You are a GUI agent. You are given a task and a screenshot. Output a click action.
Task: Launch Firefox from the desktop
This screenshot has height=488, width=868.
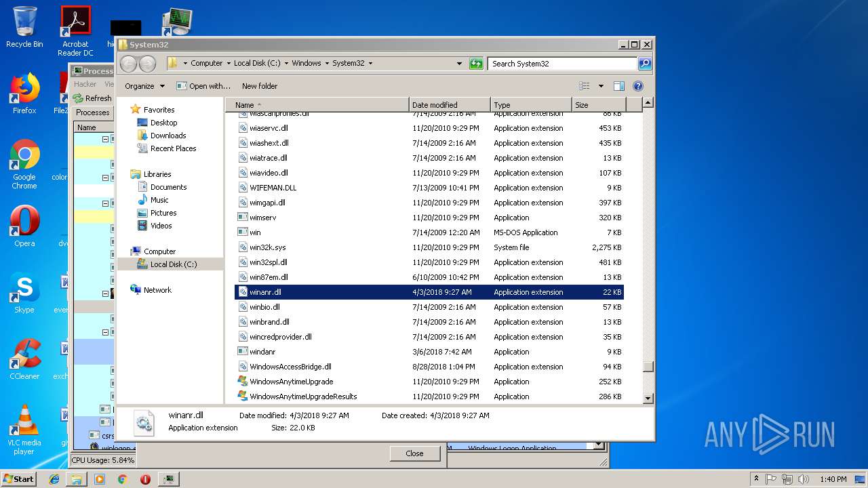24,93
